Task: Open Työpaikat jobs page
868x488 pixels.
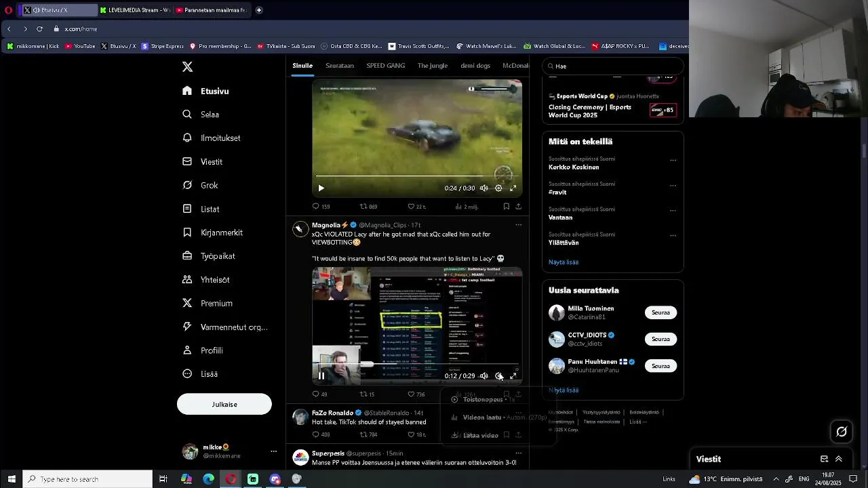Action: coord(208,256)
